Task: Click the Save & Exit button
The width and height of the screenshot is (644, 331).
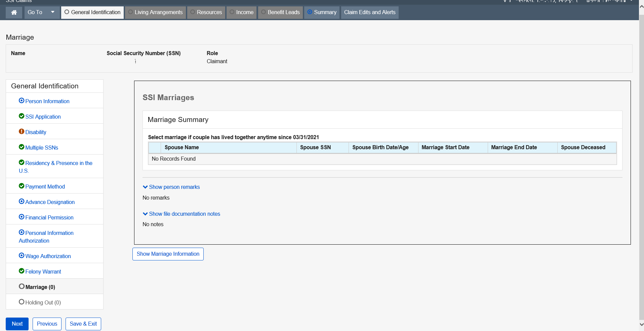Action: 83,324
